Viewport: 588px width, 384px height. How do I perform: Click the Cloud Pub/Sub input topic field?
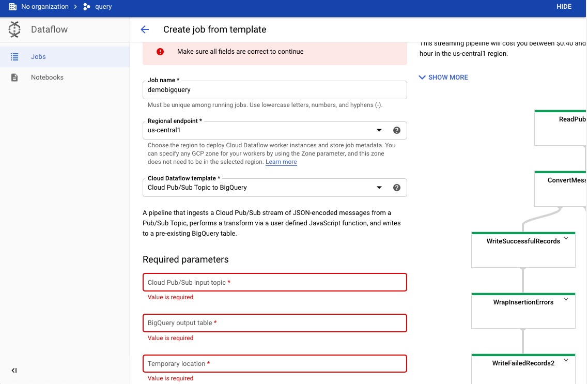click(x=275, y=282)
